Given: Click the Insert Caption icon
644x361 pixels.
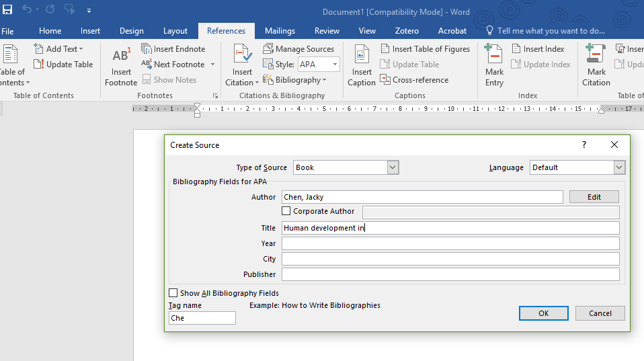Looking at the screenshot, I should pos(362,55).
